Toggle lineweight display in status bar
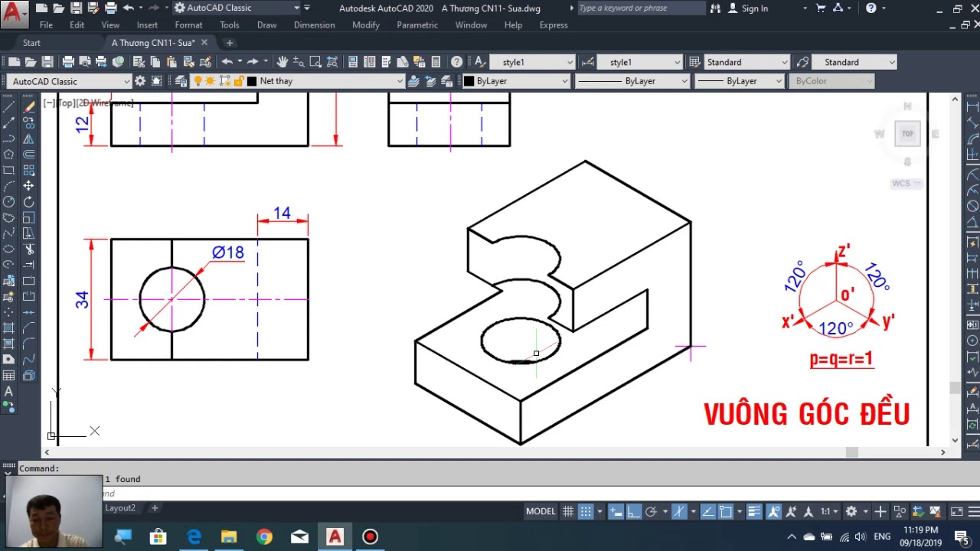This screenshot has height=551, width=980. pos(754,511)
